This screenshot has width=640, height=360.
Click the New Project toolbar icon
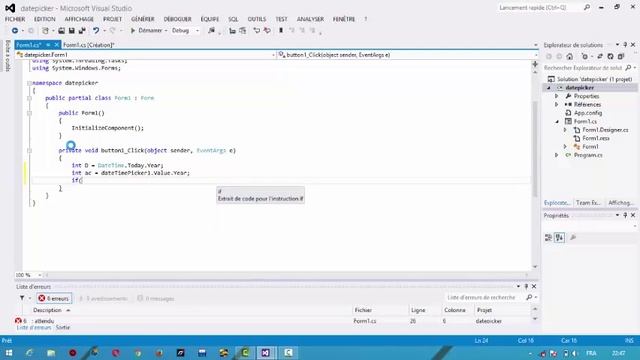(45, 31)
